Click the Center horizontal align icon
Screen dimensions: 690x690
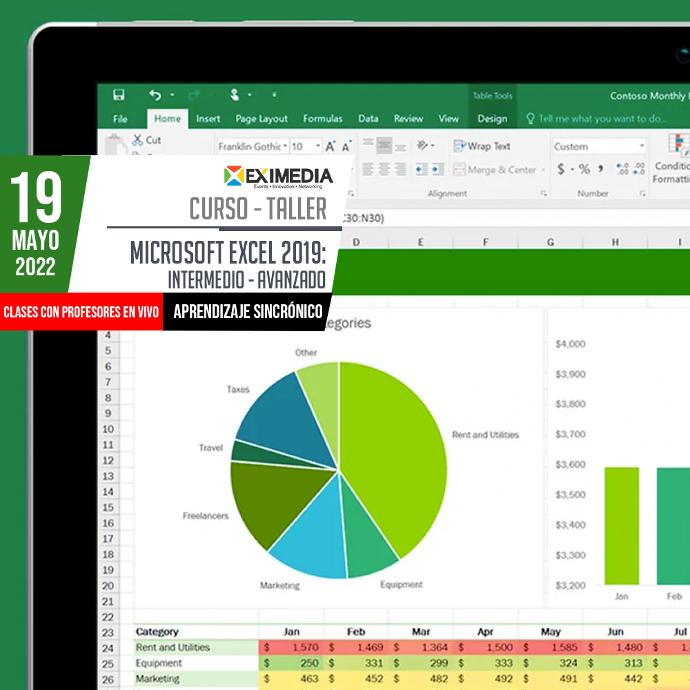[384, 169]
